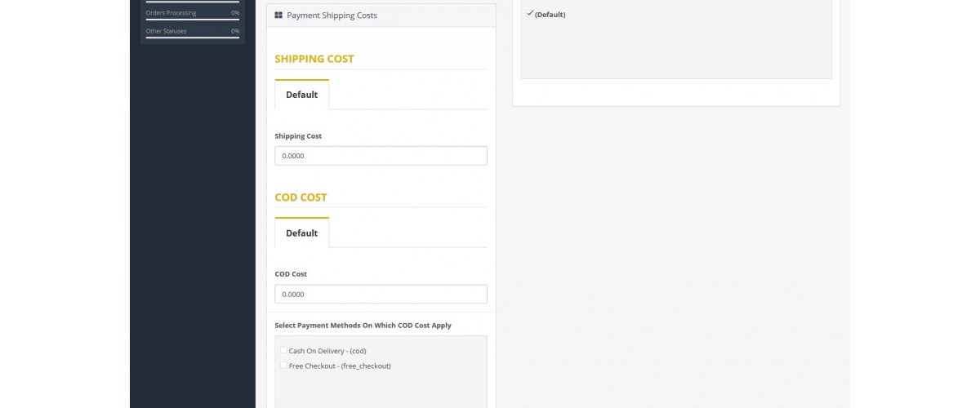
Task: Tick the Cash On Delivery checkbox
Action: point(284,350)
